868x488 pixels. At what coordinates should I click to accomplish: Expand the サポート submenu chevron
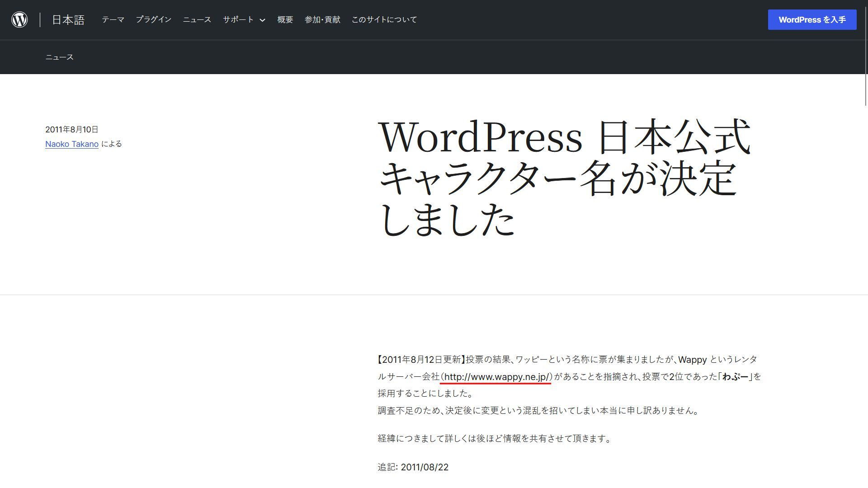(x=262, y=20)
